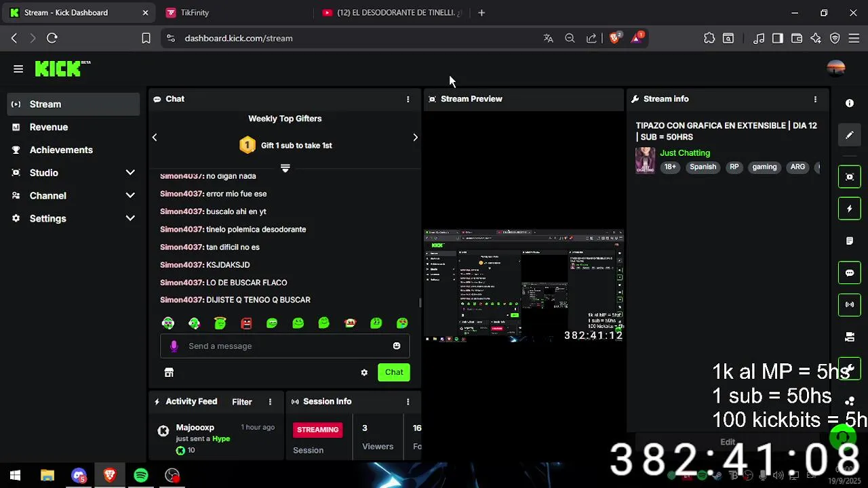
Task: Focus the Send a message field
Action: [285, 346]
